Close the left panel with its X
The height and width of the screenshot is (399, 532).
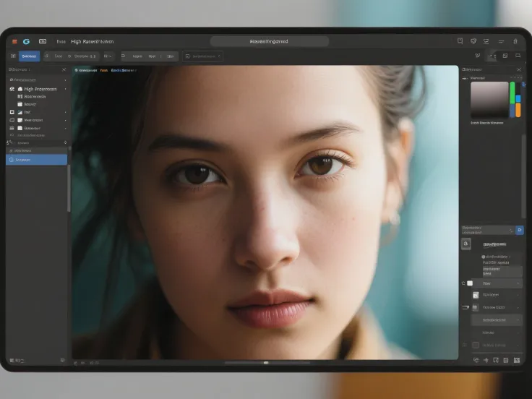coord(64,69)
